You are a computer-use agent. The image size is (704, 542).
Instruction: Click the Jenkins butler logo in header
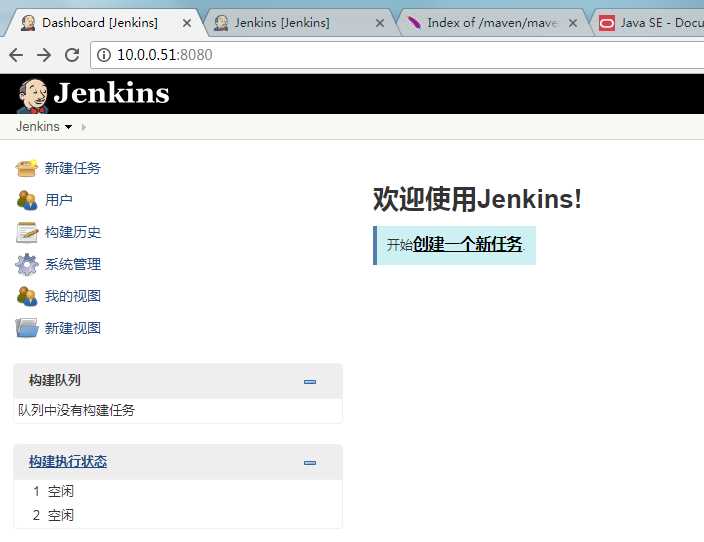[32, 96]
